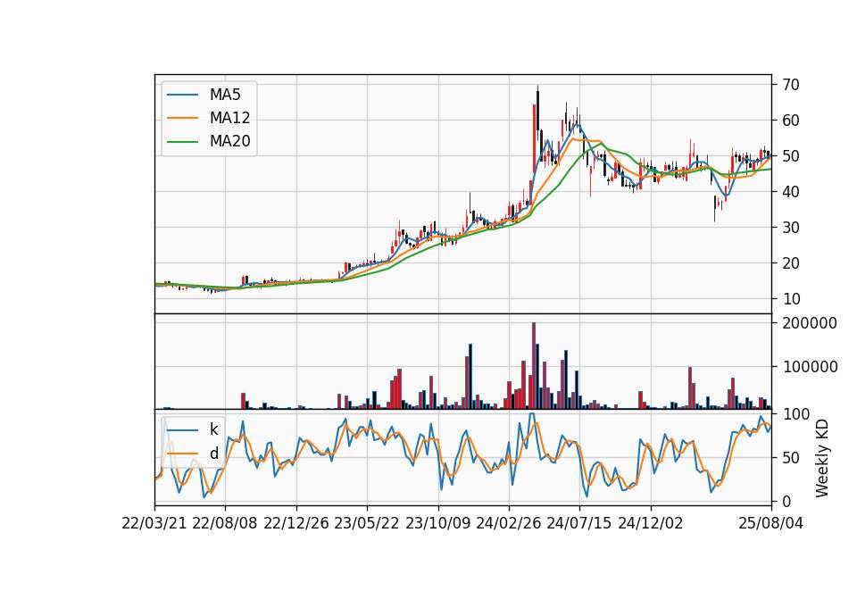Click the k legend entry
Viewport: 857px width, 616px height.
tap(213, 429)
